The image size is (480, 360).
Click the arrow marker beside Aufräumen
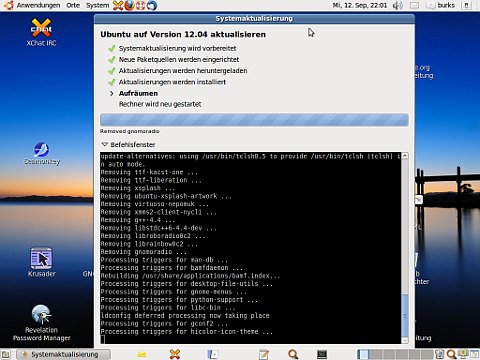coord(112,93)
